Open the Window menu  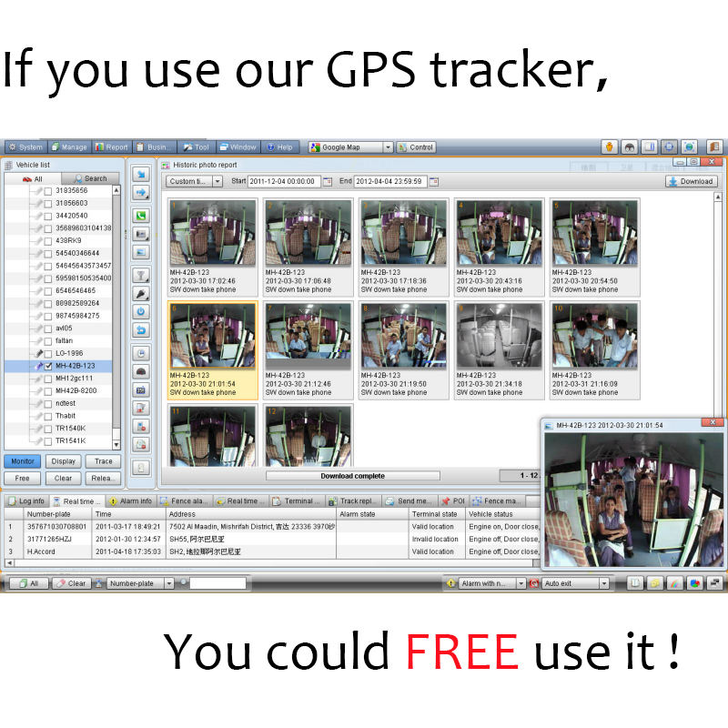point(238,147)
